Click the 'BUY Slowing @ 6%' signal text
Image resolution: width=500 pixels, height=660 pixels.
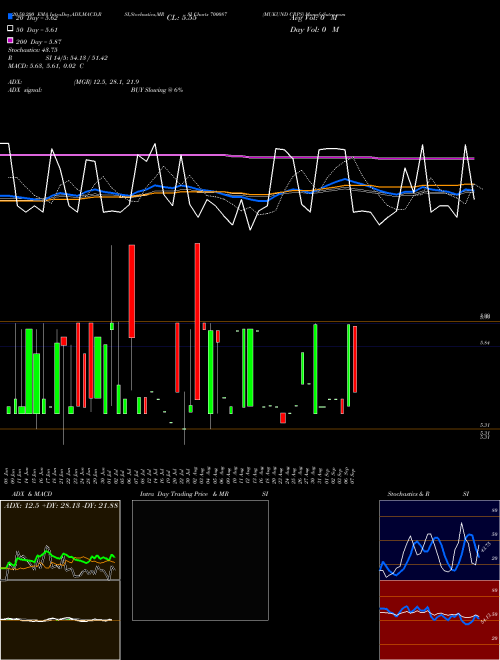point(157,90)
